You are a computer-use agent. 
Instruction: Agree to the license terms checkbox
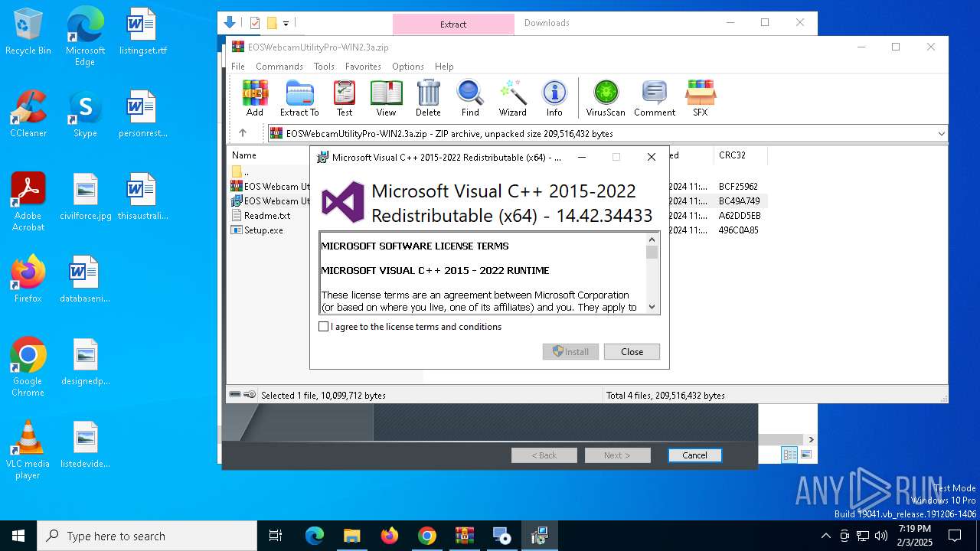[323, 327]
